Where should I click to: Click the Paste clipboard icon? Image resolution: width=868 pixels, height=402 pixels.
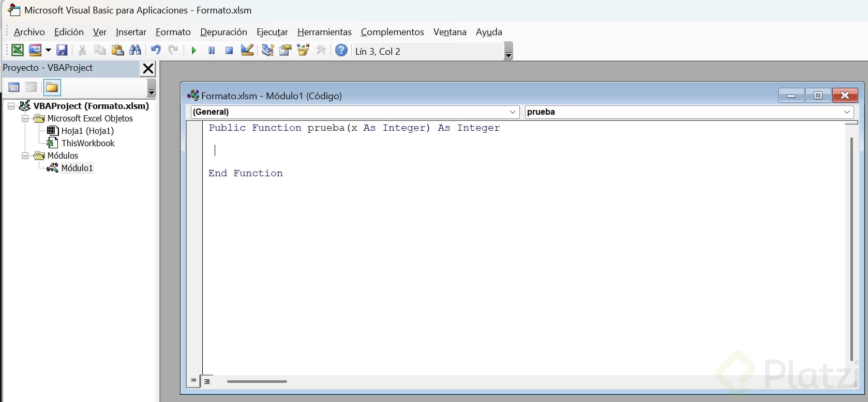click(118, 50)
